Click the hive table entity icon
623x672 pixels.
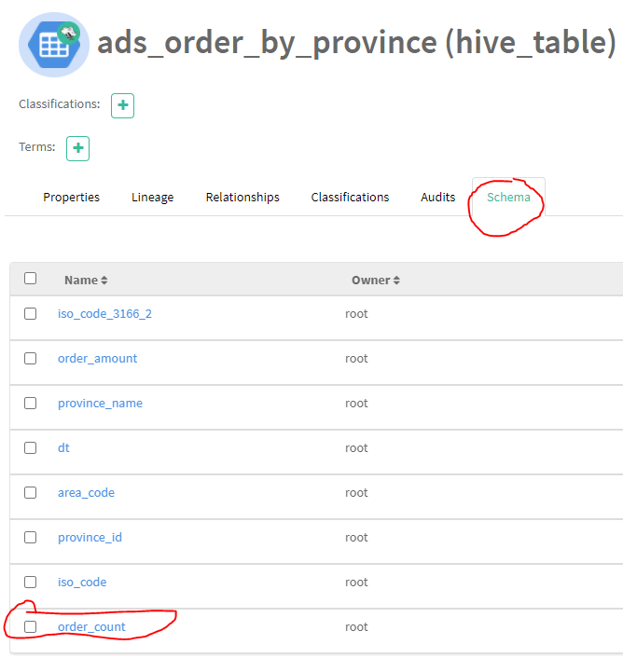tap(54, 45)
